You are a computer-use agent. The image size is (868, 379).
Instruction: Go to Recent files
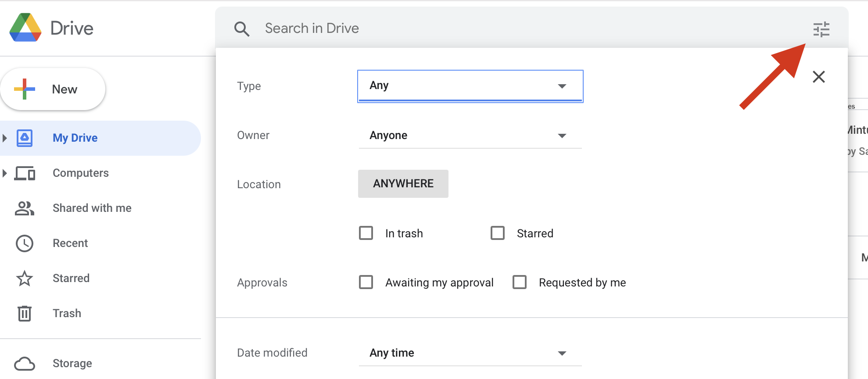point(100,243)
